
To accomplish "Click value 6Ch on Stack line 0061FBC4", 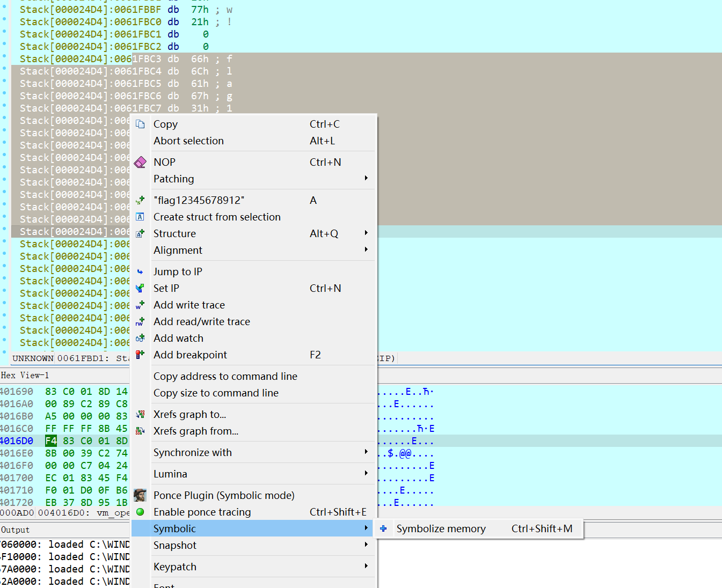I will 200,71.
